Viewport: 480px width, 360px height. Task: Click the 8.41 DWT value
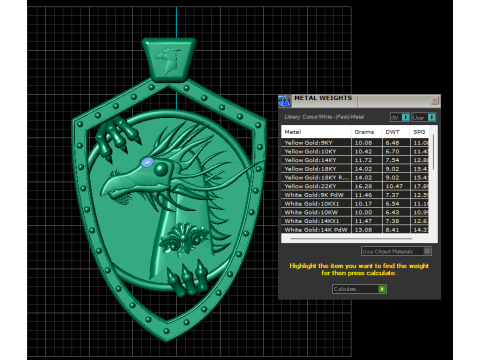[x=392, y=229]
